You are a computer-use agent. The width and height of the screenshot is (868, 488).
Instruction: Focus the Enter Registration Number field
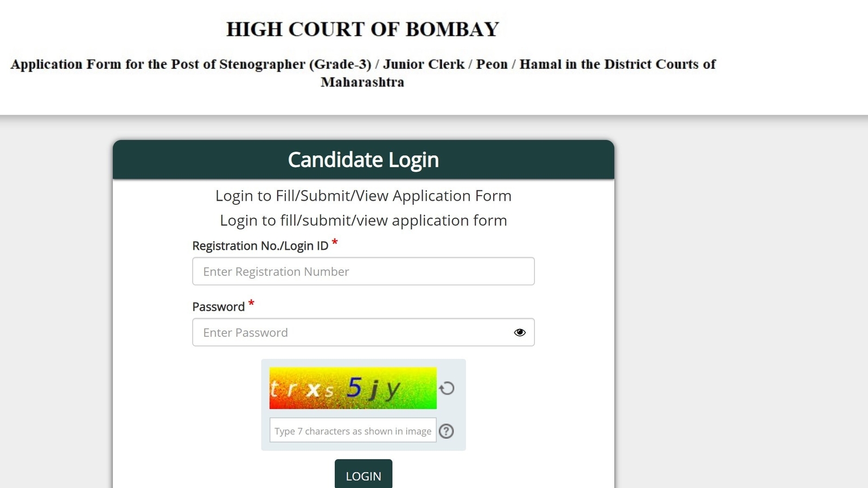coord(363,271)
